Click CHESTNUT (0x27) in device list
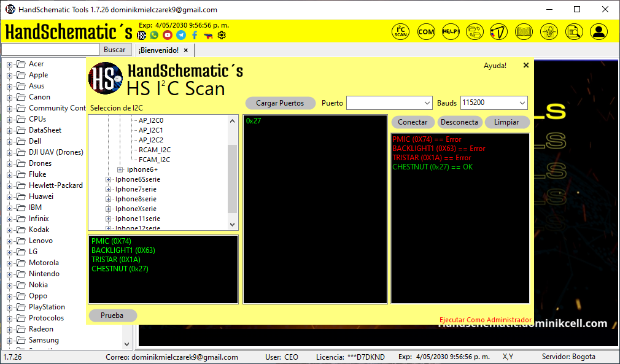This screenshot has height=364, width=620. click(x=120, y=269)
